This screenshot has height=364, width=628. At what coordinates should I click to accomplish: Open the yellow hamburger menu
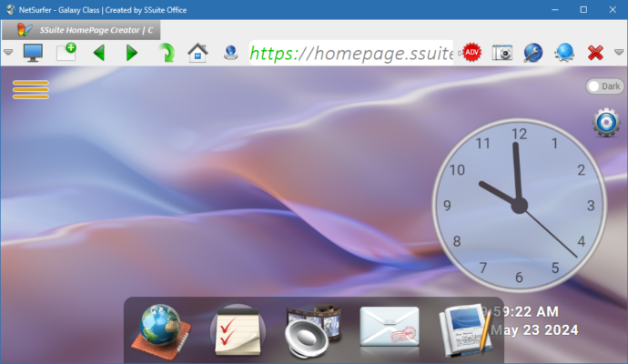[x=31, y=89]
